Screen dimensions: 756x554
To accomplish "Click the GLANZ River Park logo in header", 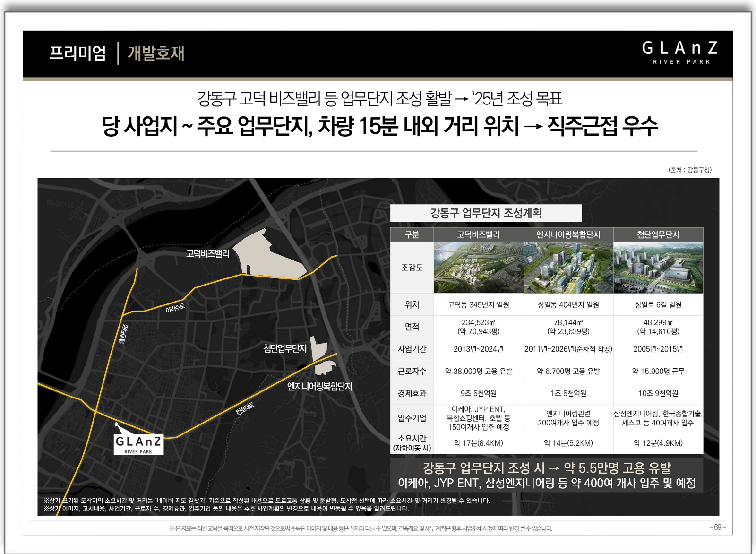I will tap(680, 52).
